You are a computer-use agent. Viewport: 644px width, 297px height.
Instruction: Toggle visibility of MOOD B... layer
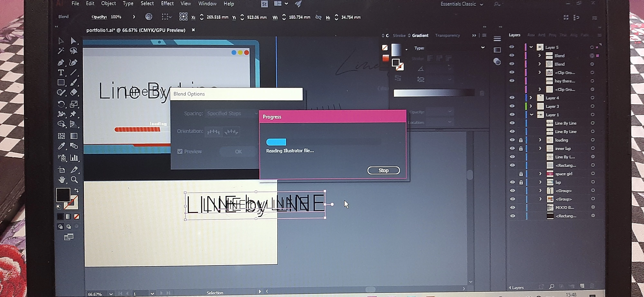(512, 207)
